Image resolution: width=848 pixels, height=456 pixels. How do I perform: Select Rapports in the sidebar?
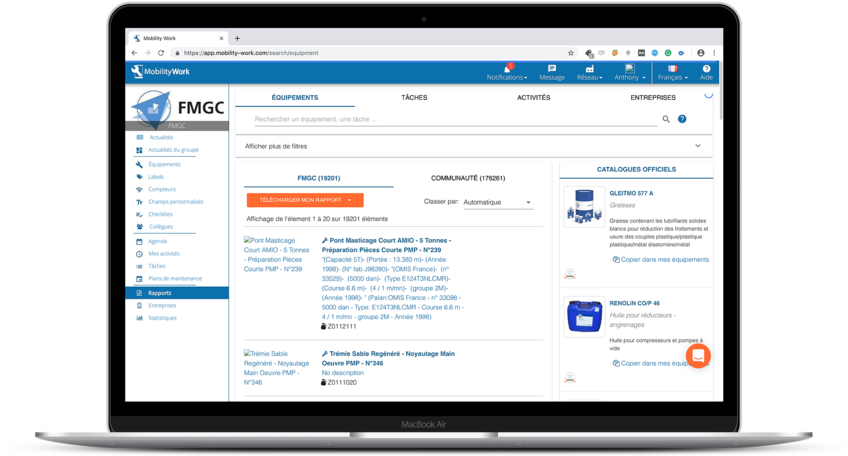[177, 293]
